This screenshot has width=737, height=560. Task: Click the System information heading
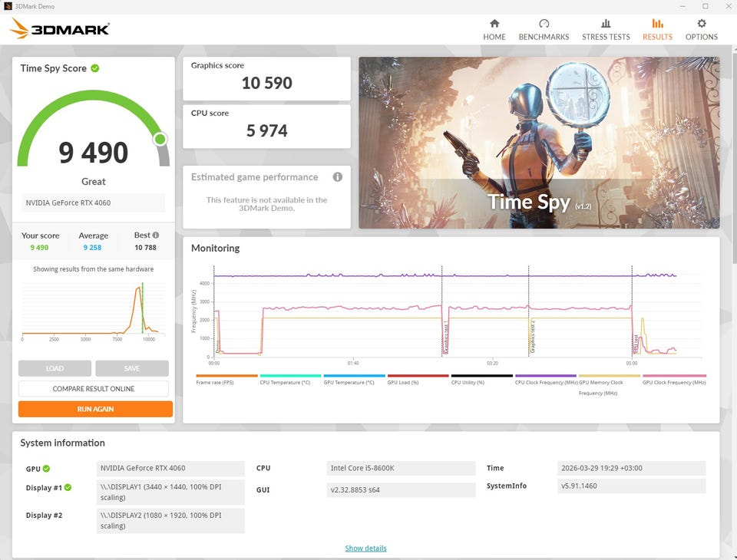[62, 443]
